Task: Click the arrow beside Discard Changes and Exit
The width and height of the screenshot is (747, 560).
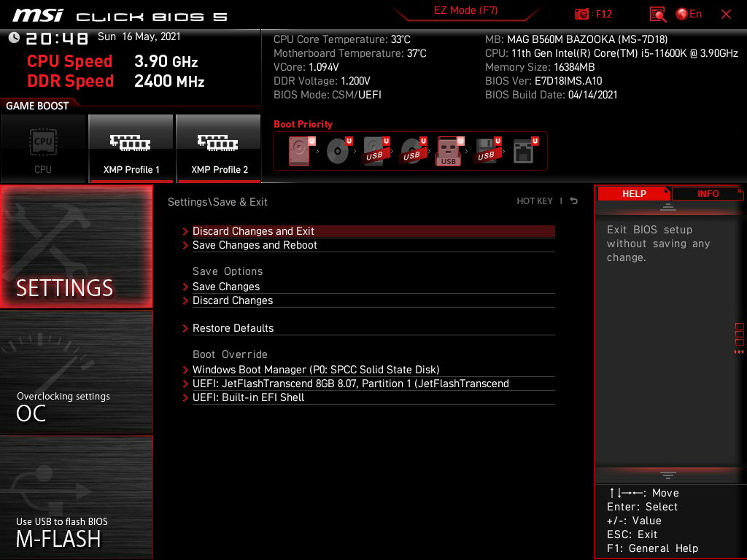Action: click(x=185, y=231)
